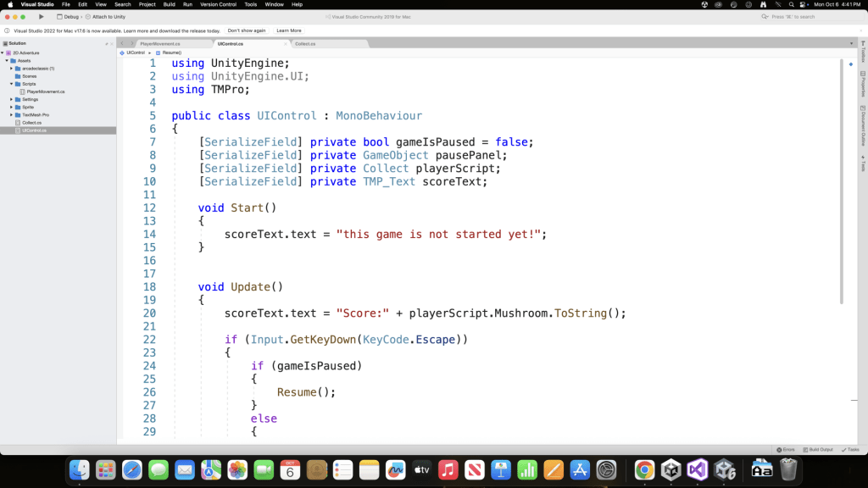Show the Errors pad in status bar

tap(786, 449)
